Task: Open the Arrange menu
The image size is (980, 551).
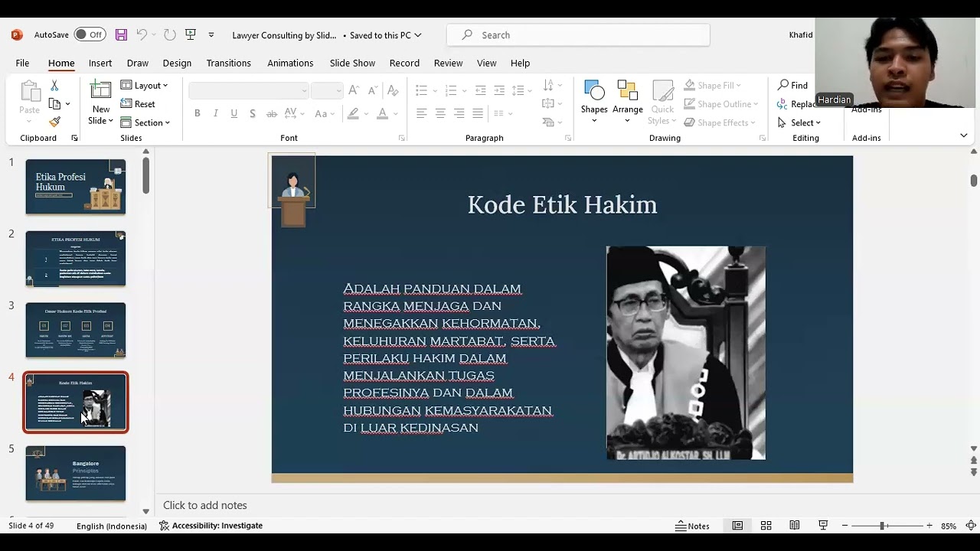Action: (x=628, y=102)
